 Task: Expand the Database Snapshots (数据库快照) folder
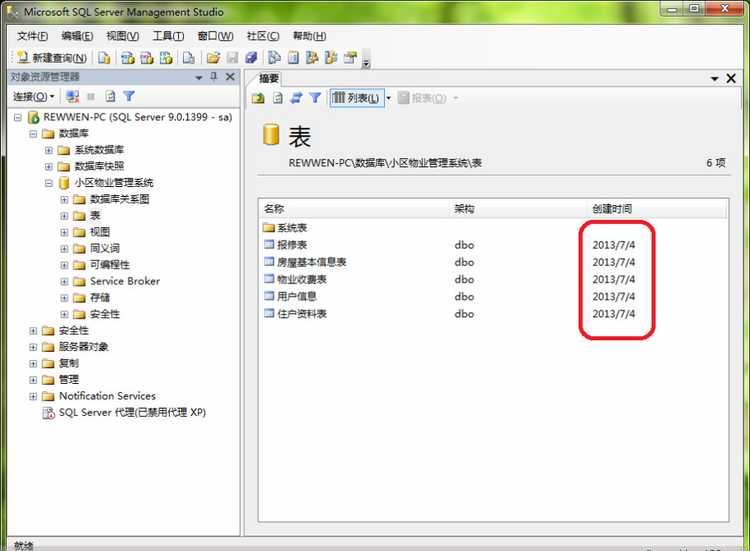tap(49, 166)
